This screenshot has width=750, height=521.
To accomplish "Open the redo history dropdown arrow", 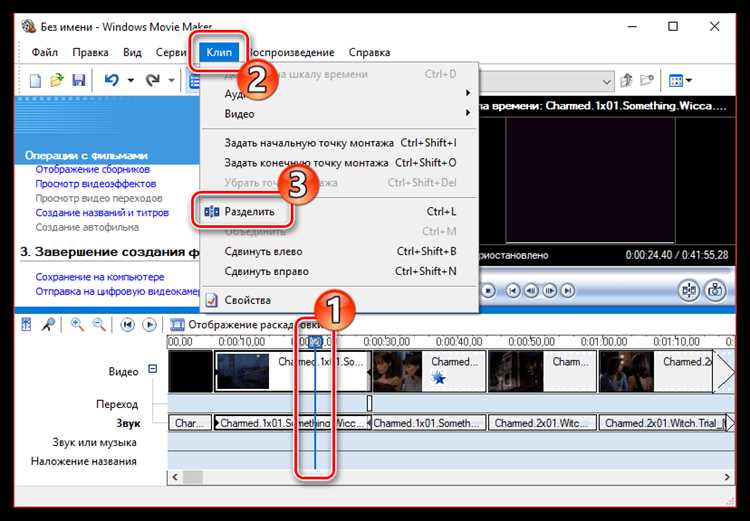I will point(172,80).
